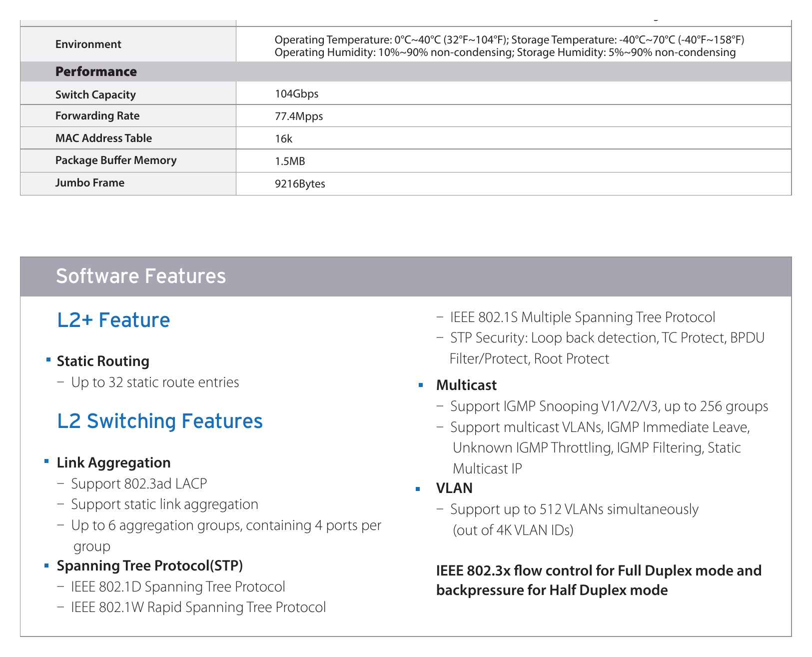
Task: Click the MAC Address Table label
Action: 103,138
